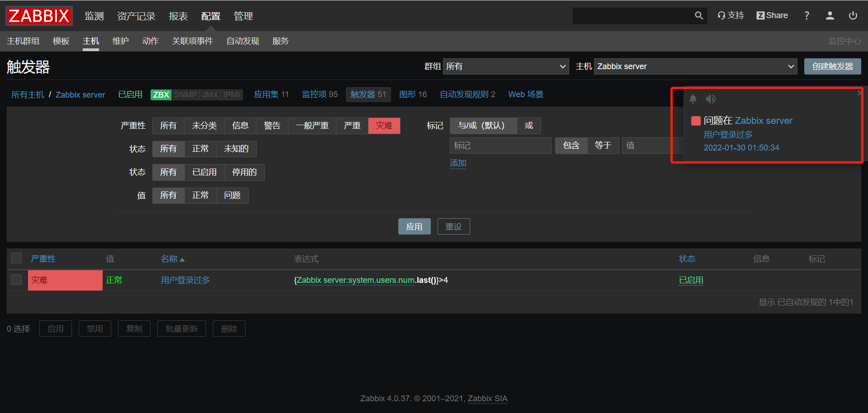
Task: Go to 模板 submenu
Action: 61,41
